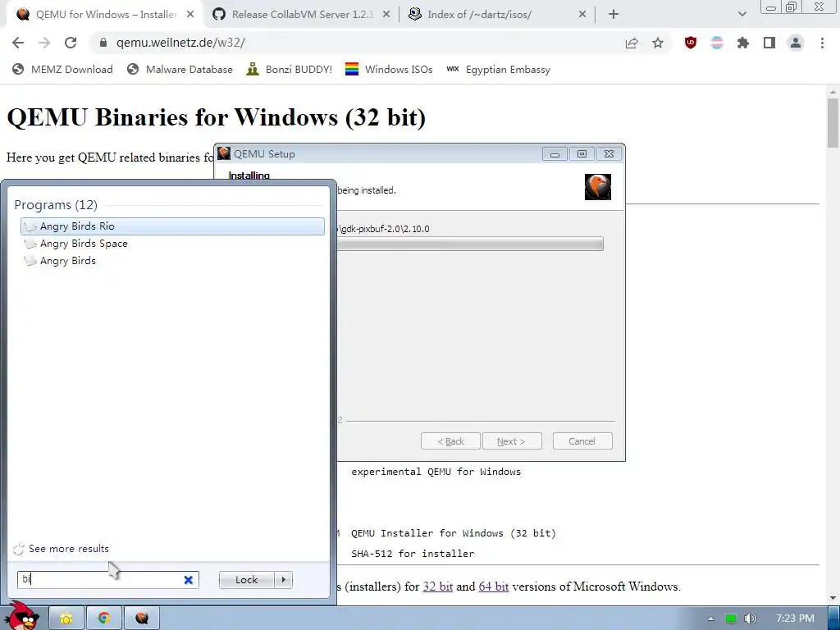Open the uBlock Origin extension
This screenshot has width=840, height=630.
pyautogui.click(x=691, y=43)
